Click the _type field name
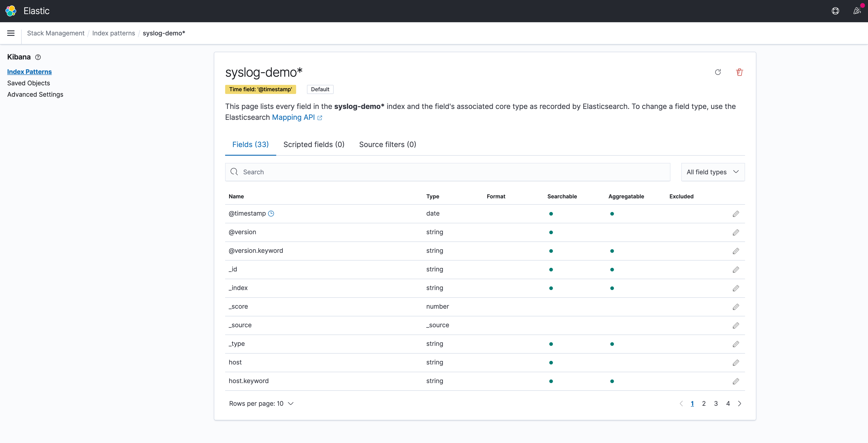868x443 pixels. pyautogui.click(x=236, y=344)
